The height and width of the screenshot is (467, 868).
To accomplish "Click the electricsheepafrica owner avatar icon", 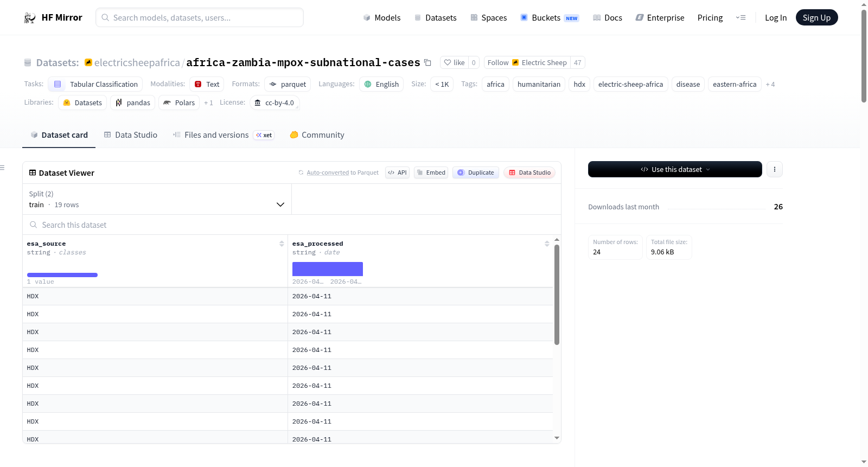I will click(x=88, y=62).
